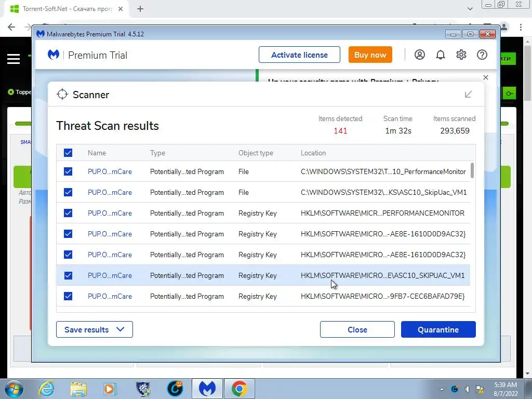Open the Malwarebytes account icon
Image resolution: width=532 pixels, height=399 pixels.
420,55
